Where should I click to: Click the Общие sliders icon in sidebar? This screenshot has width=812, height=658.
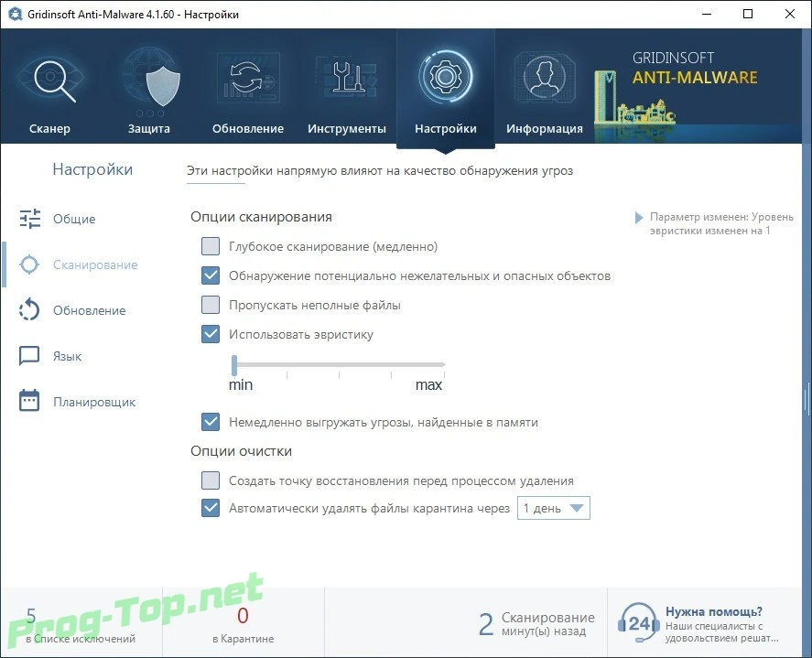(x=29, y=219)
